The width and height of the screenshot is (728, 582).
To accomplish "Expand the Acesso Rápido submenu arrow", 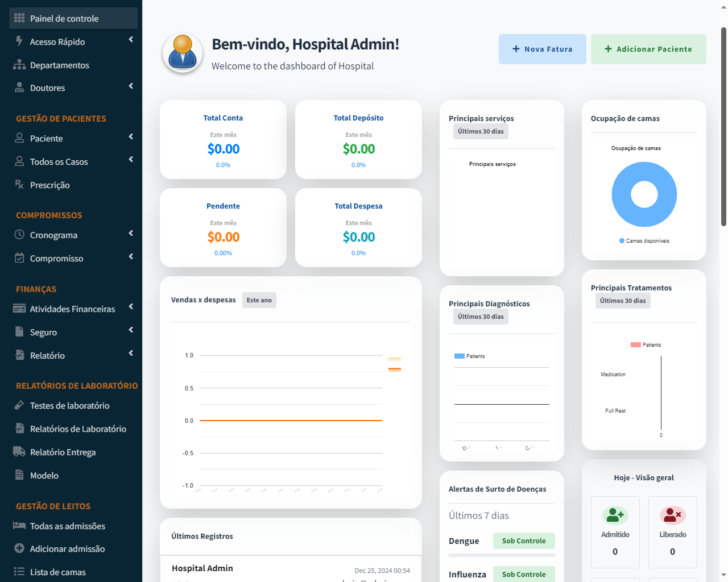I will click(131, 40).
